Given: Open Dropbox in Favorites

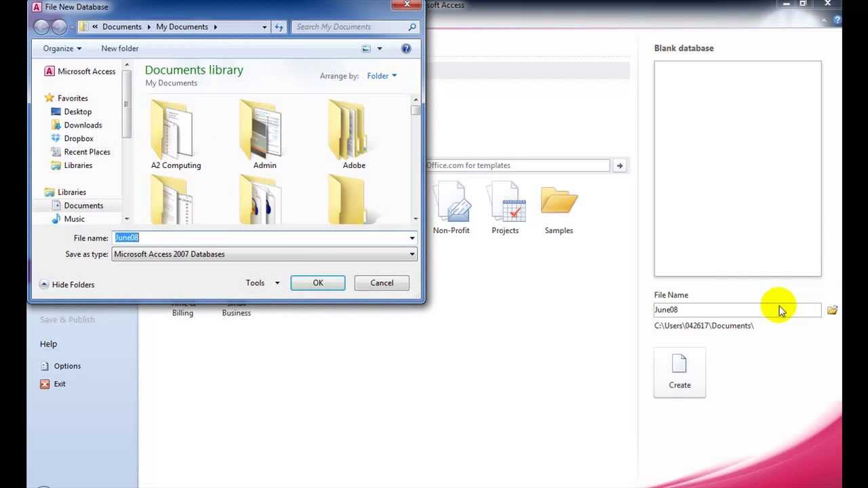Looking at the screenshot, I should coord(72,138).
